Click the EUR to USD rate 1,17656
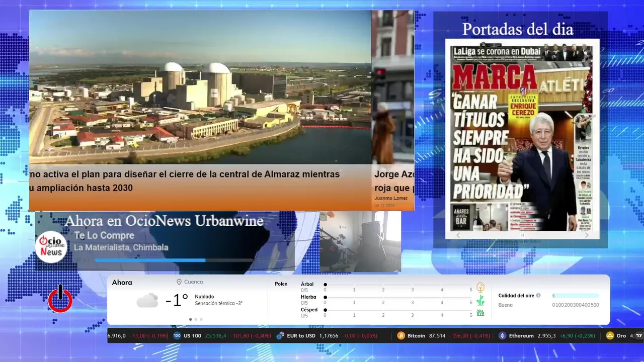Screen dimensions: 644x362 (329, 336)
